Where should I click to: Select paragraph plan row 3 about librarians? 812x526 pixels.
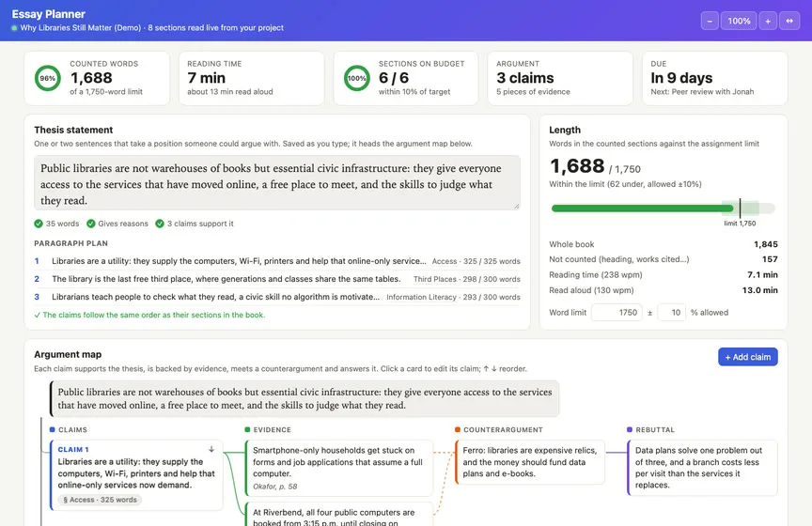point(277,297)
